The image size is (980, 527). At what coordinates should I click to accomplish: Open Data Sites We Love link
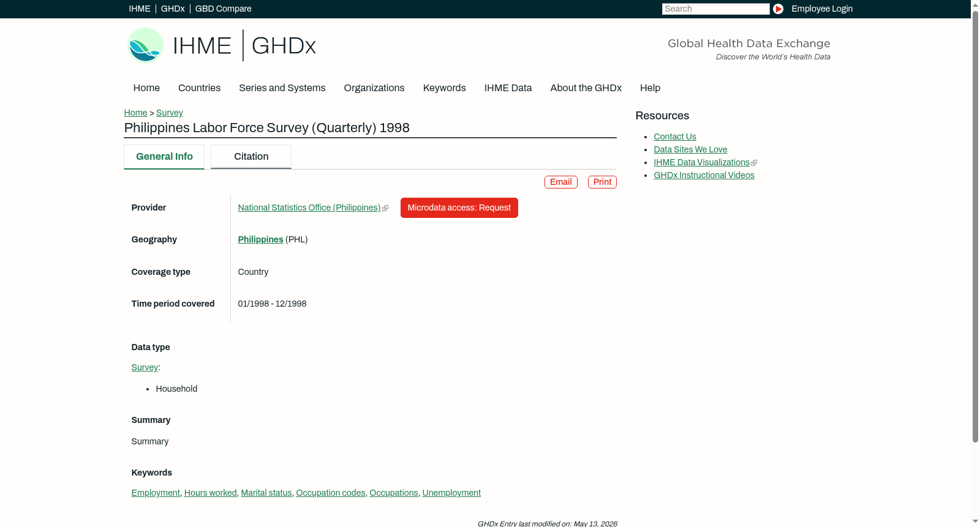click(690, 150)
